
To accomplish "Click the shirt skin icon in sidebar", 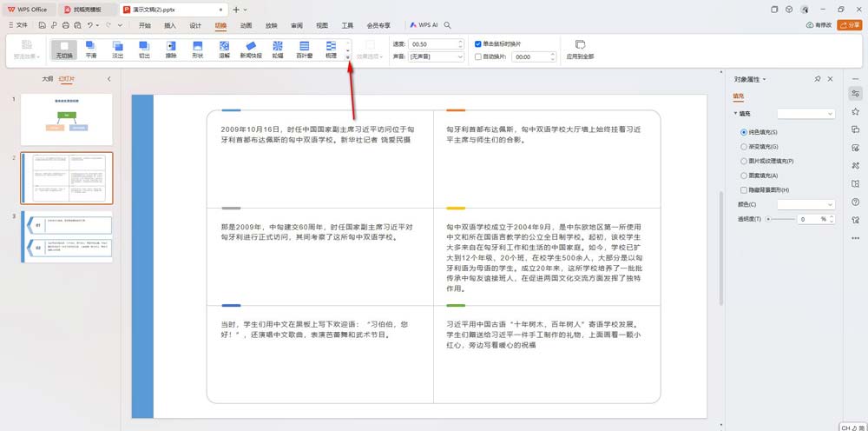I will point(856,220).
